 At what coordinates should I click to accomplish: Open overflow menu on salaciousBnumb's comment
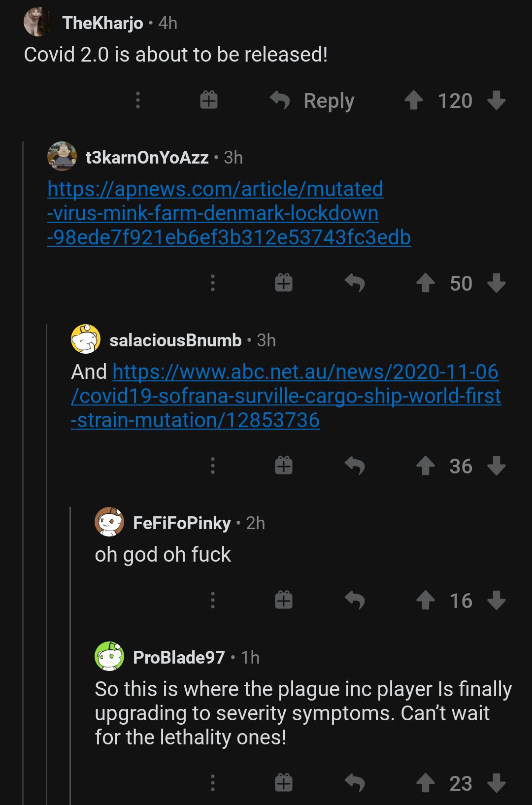coord(213,466)
